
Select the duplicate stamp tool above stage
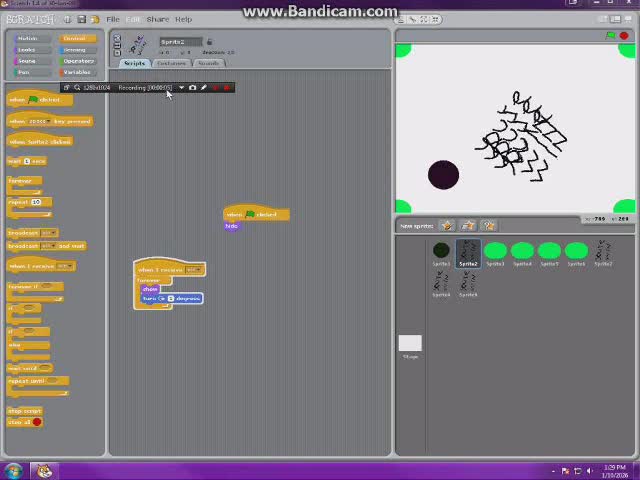pos(402,19)
